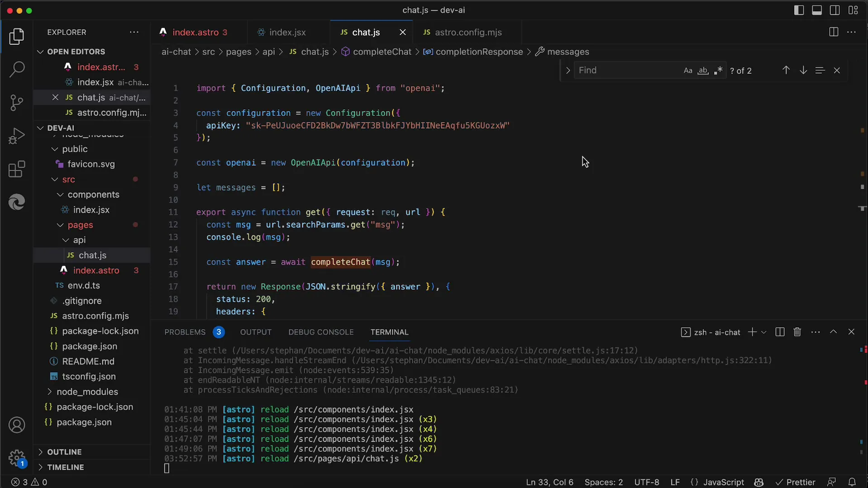Click the Prettier status bar item
868x488 pixels.
coord(795,482)
